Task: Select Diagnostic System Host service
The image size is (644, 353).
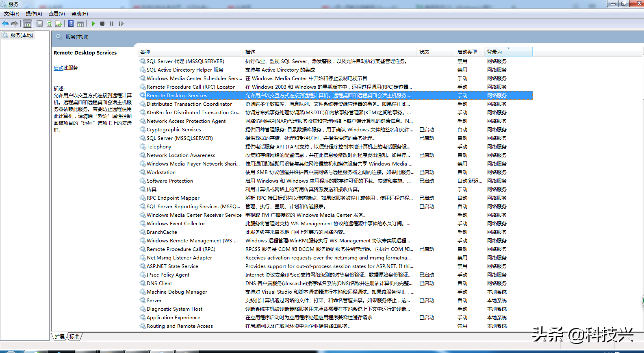Action: click(336, 309)
